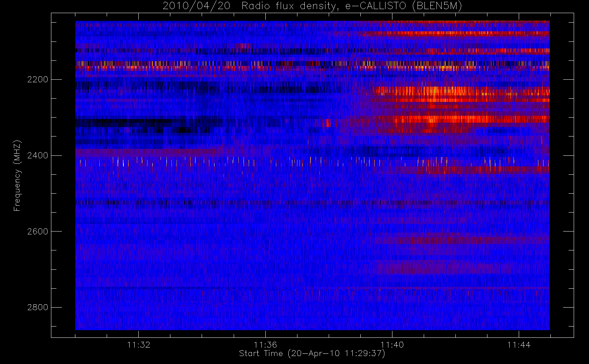Screen dimensions: 589x364
Task: Click the 2400 frequency tick label
Action: tap(37, 155)
